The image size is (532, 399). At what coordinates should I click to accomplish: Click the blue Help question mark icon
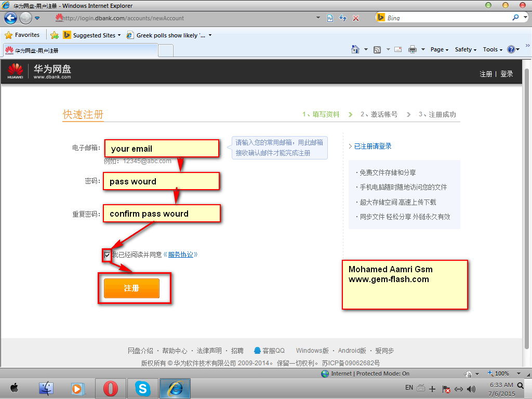pyautogui.click(x=511, y=49)
